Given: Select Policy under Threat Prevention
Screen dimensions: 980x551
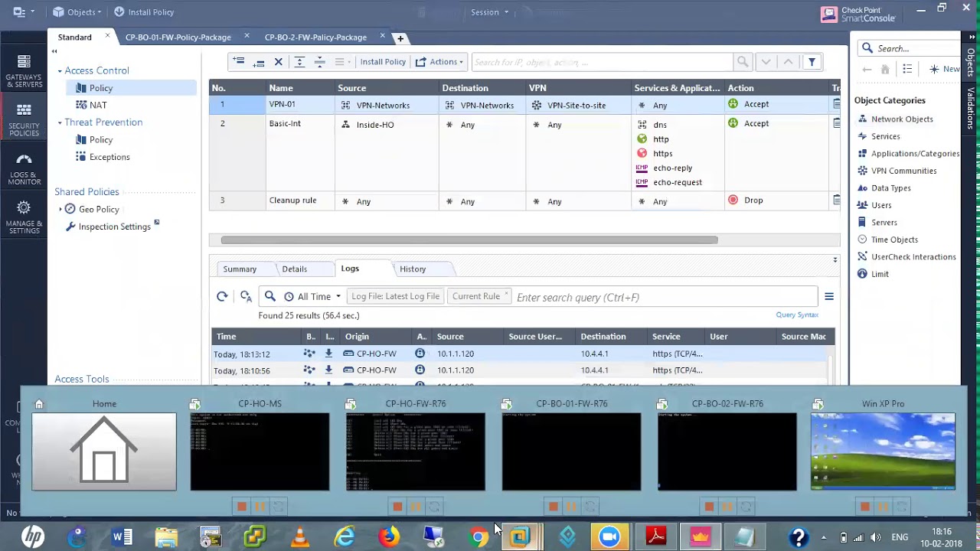Looking at the screenshot, I should pos(100,140).
